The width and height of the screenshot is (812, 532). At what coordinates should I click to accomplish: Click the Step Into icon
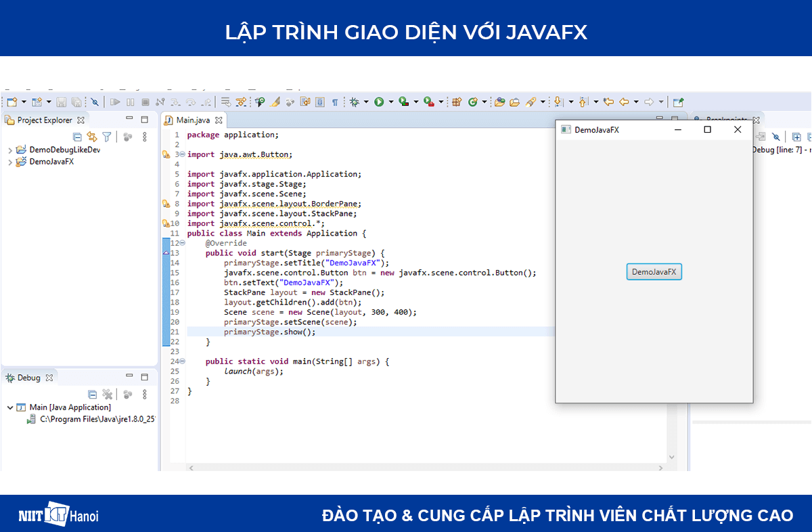[x=176, y=102]
